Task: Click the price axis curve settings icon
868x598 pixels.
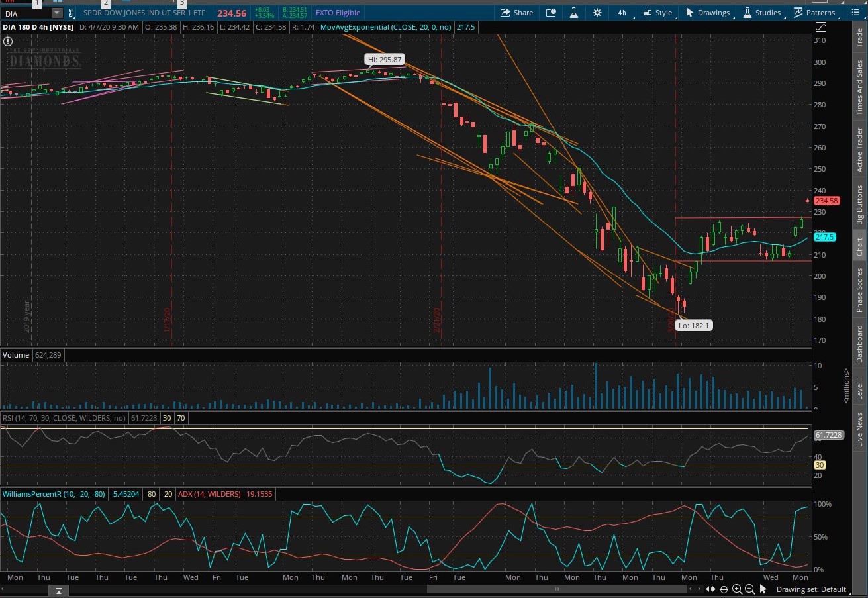Action: point(820,27)
